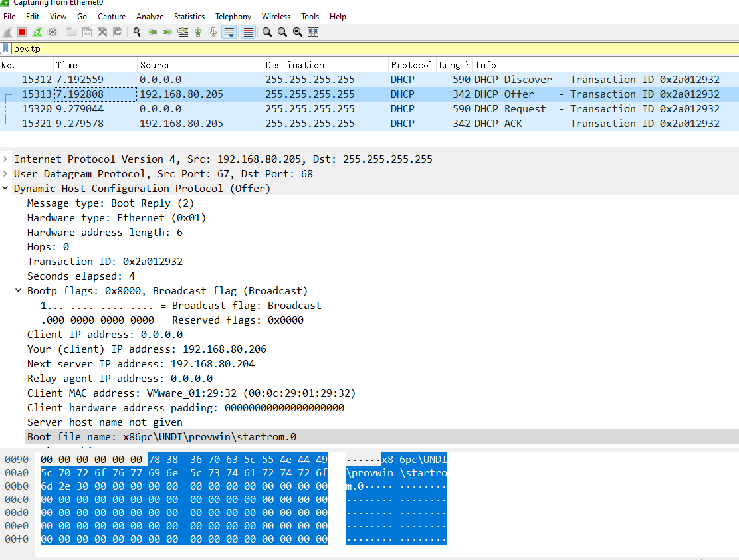Restart the current capture
The image size is (739, 560).
[37, 32]
